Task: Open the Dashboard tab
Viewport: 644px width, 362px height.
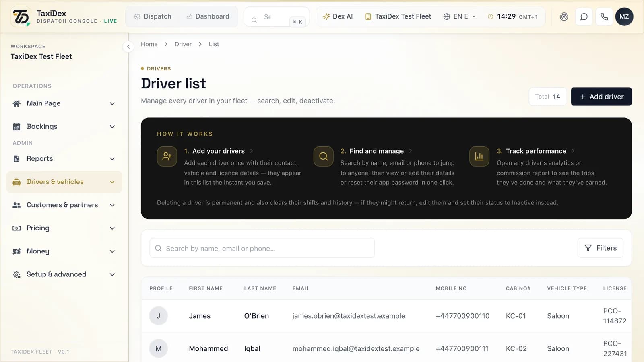Action: [x=208, y=16]
